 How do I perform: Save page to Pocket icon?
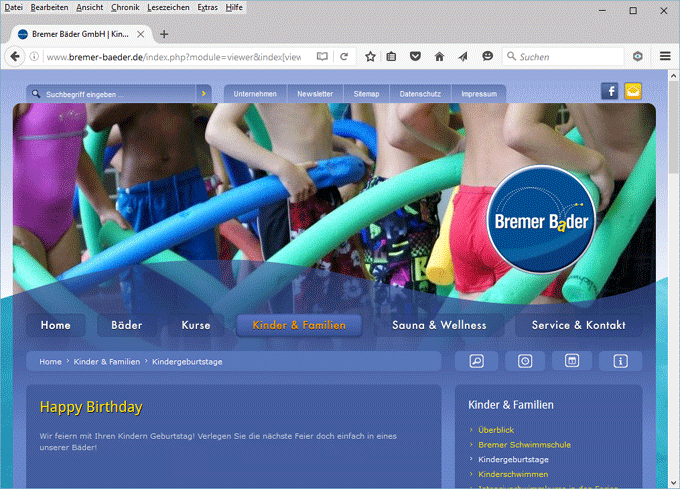tap(415, 56)
